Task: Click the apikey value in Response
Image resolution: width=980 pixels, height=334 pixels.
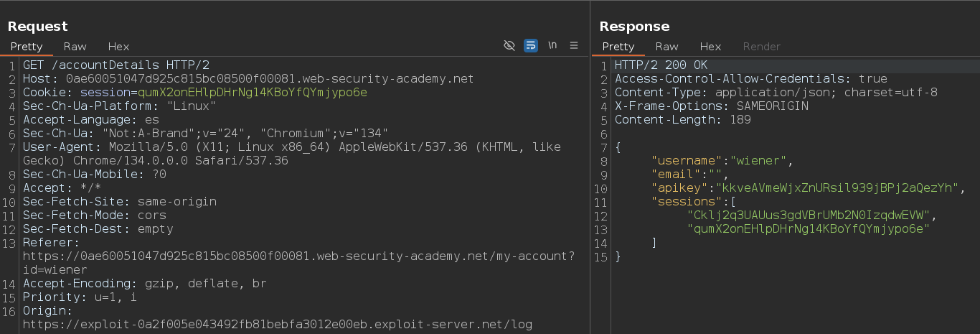Action: coord(834,187)
